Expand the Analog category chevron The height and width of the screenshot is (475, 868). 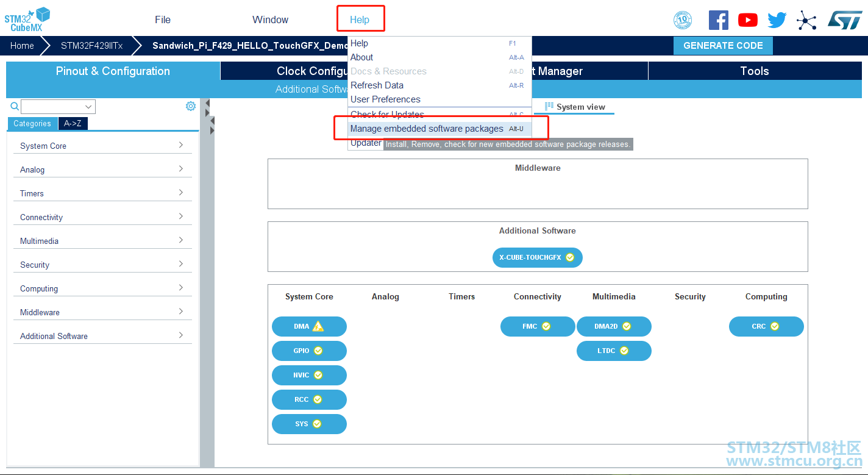point(181,169)
